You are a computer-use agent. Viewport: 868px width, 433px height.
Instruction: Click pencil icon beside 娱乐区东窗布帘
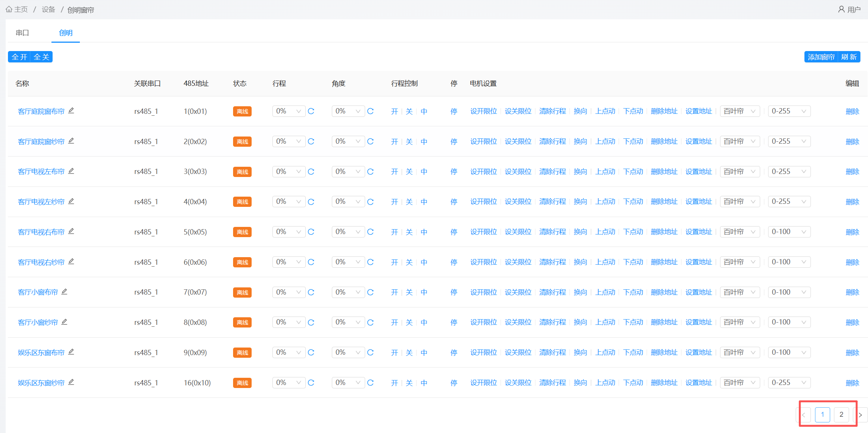[x=71, y=352]
